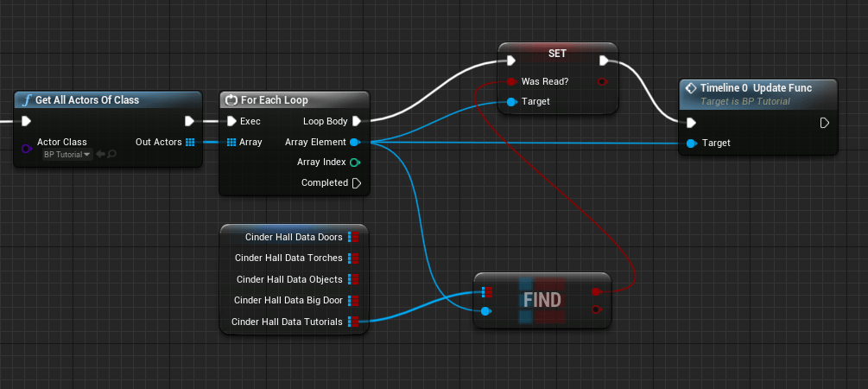Click the magnifier browse icon beside BP Tutorial

tap(112, 154)
